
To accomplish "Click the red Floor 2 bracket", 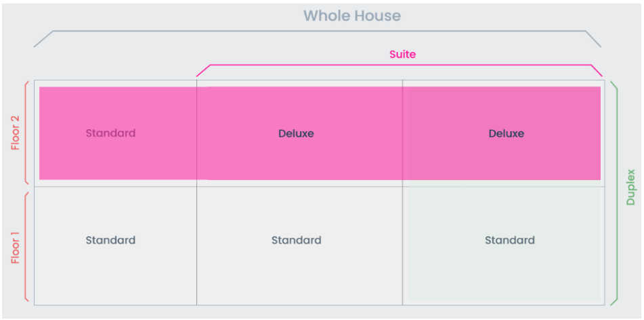I will (26, 133).
